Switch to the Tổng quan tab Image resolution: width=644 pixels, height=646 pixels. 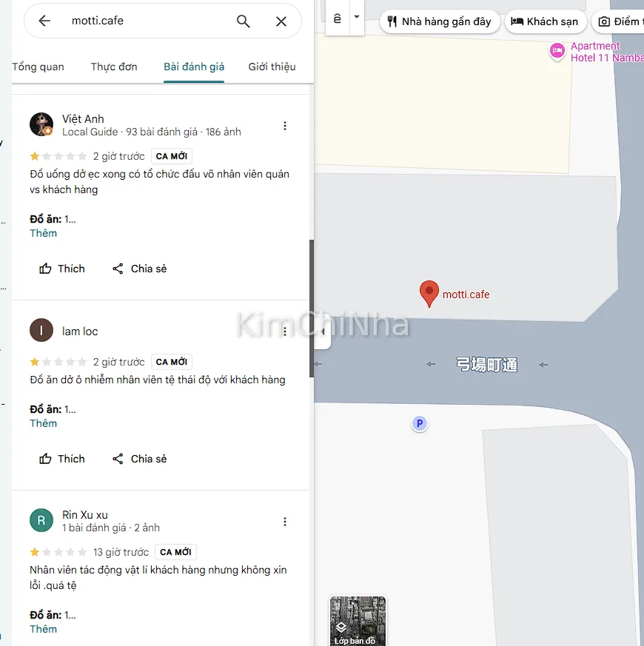pos(38,67)
